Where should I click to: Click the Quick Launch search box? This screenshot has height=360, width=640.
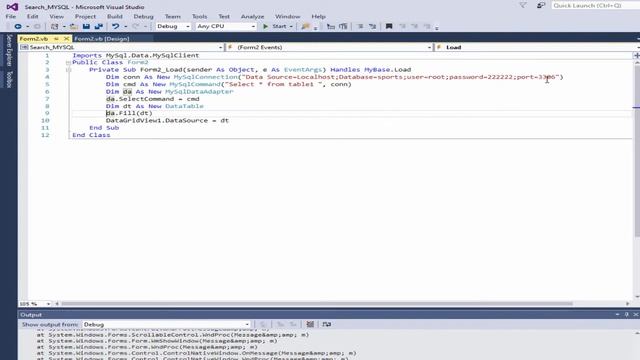click(596, 5)
